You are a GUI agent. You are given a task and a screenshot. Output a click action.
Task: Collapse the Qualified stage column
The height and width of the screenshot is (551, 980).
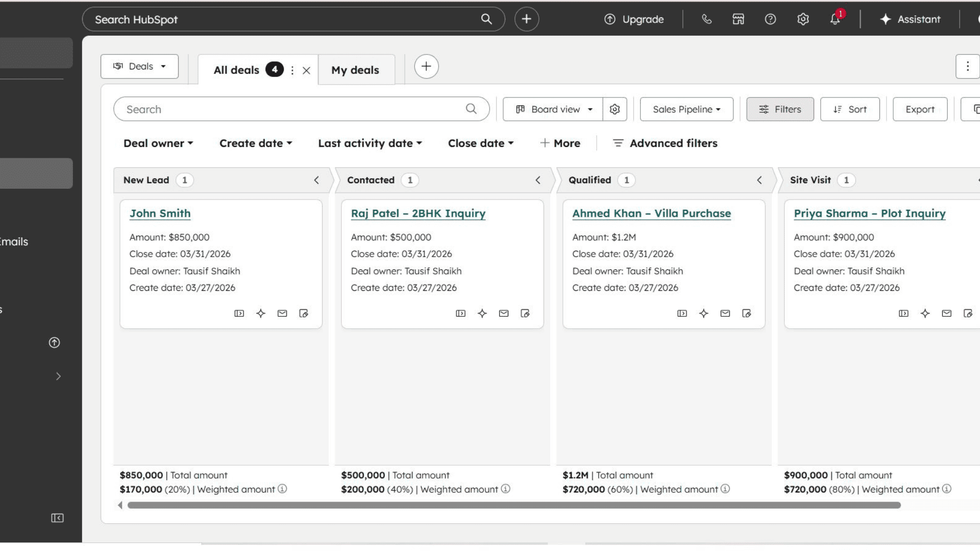pos(759,180)
